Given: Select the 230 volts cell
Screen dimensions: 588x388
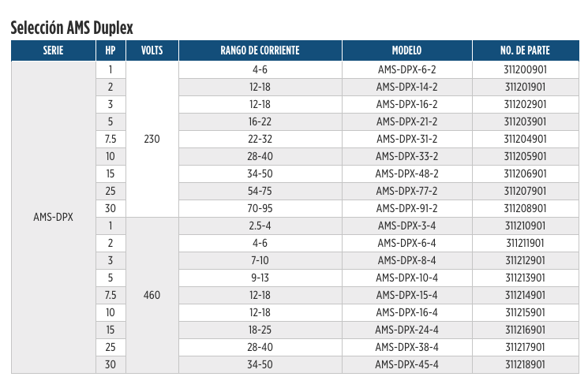Looking at the screenshot, I should 152,140.
